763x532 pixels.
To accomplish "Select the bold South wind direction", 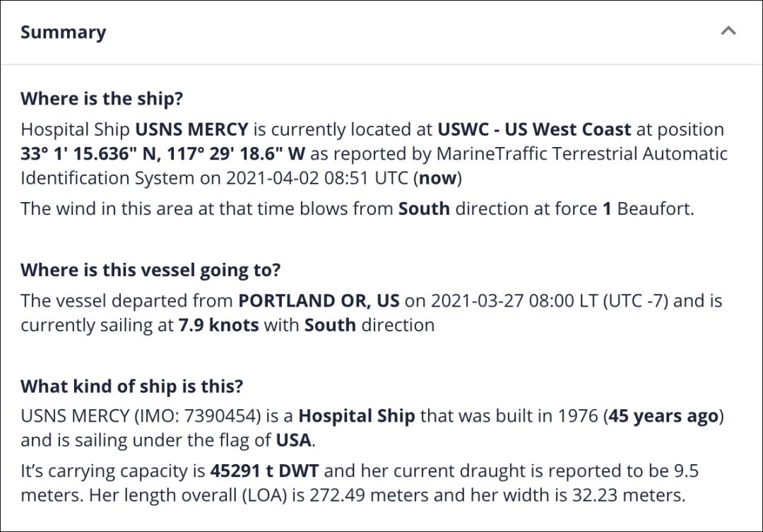I will click(424, 209).
